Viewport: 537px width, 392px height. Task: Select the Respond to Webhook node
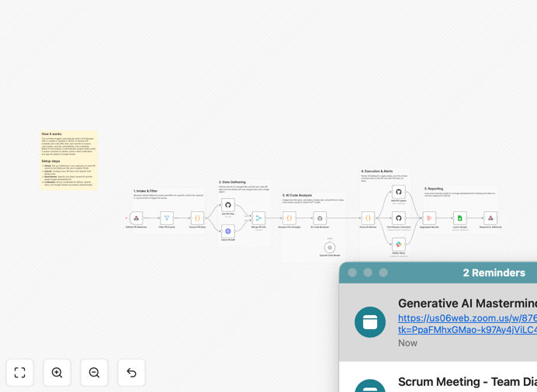tap(490, 218)
